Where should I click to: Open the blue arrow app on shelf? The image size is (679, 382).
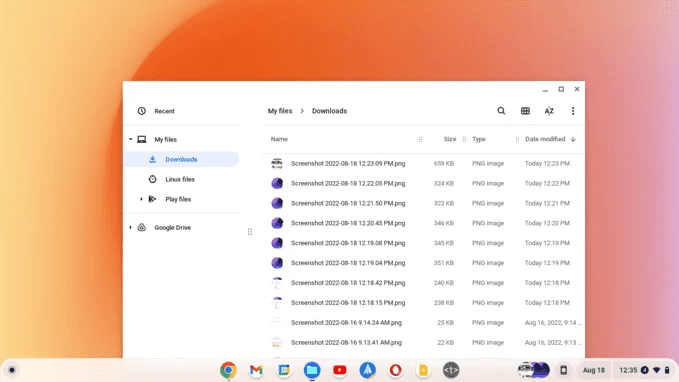(x=368, y=370)
